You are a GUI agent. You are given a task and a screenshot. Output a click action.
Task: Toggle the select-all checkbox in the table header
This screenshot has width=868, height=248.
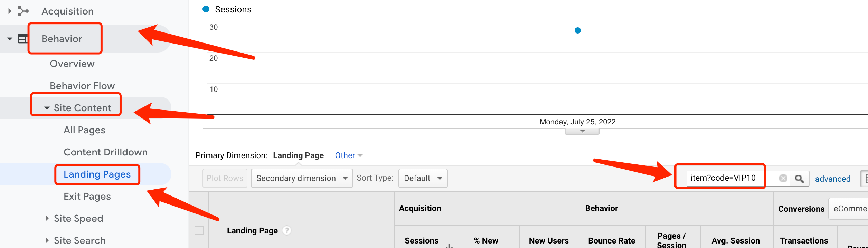(199, 231)
